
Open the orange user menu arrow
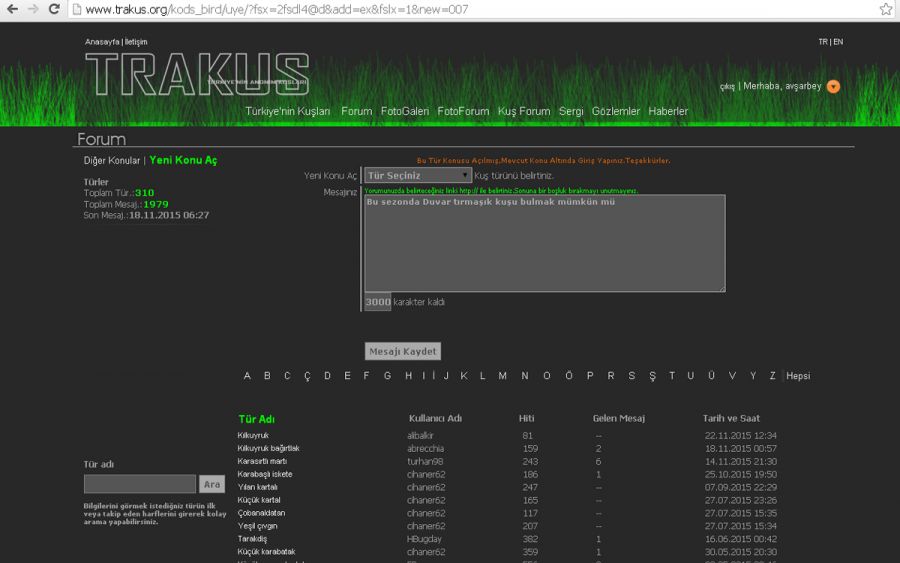click(x=833, y=87)
